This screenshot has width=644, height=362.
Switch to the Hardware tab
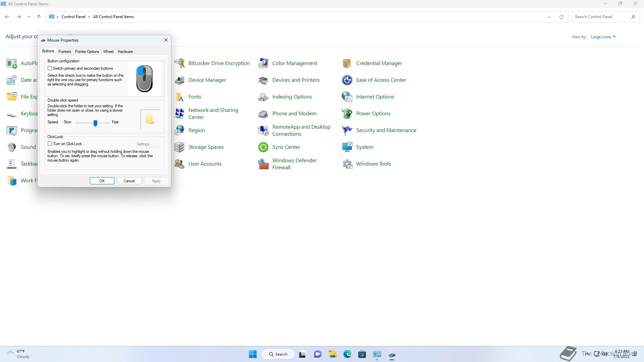click(x=125, y=52)
